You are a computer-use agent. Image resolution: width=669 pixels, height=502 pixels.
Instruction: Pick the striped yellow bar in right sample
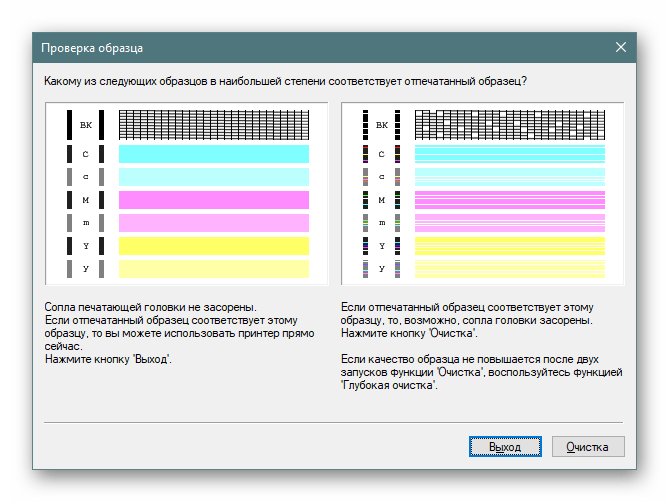point(510,245)
